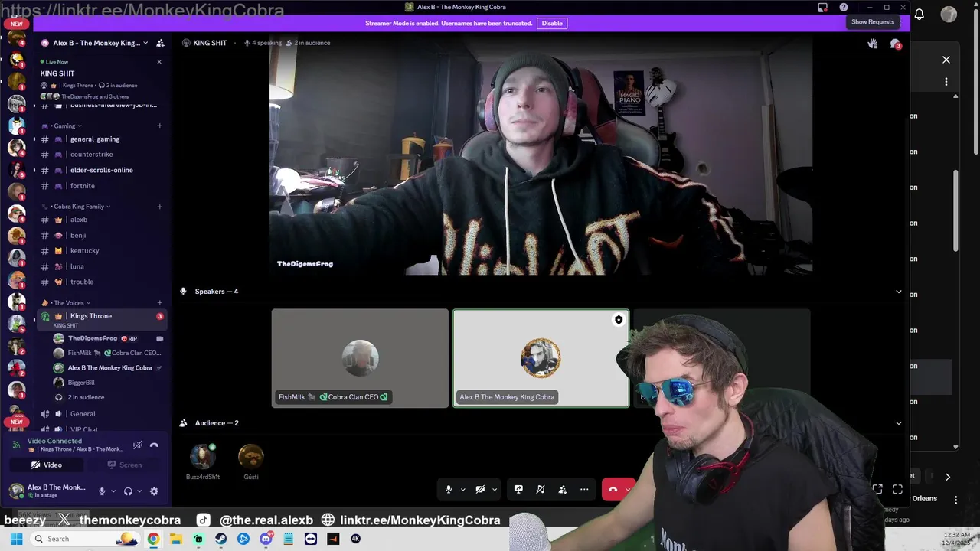Open User Settings gear
The width and height of the screenshot is (980, 551).
tap(154, 491)
